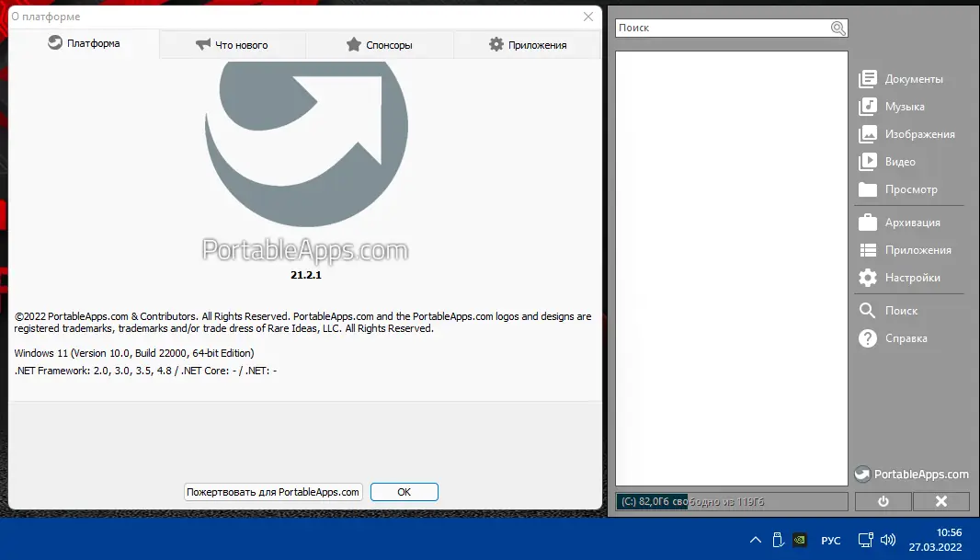The image size is (980, 560).
Task: Close the О платформе dialog
Action: coord(588,17)
